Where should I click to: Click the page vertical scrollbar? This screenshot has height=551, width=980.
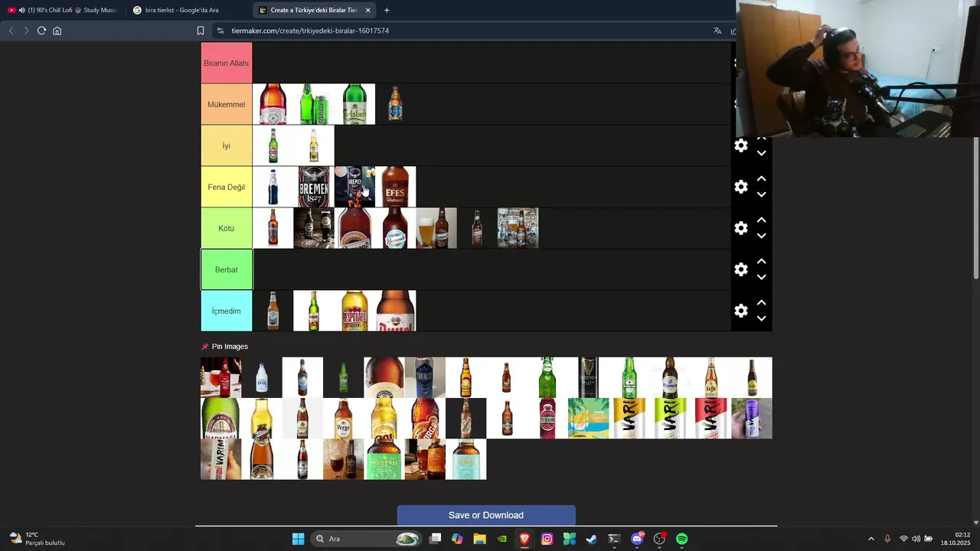[975, 207]
